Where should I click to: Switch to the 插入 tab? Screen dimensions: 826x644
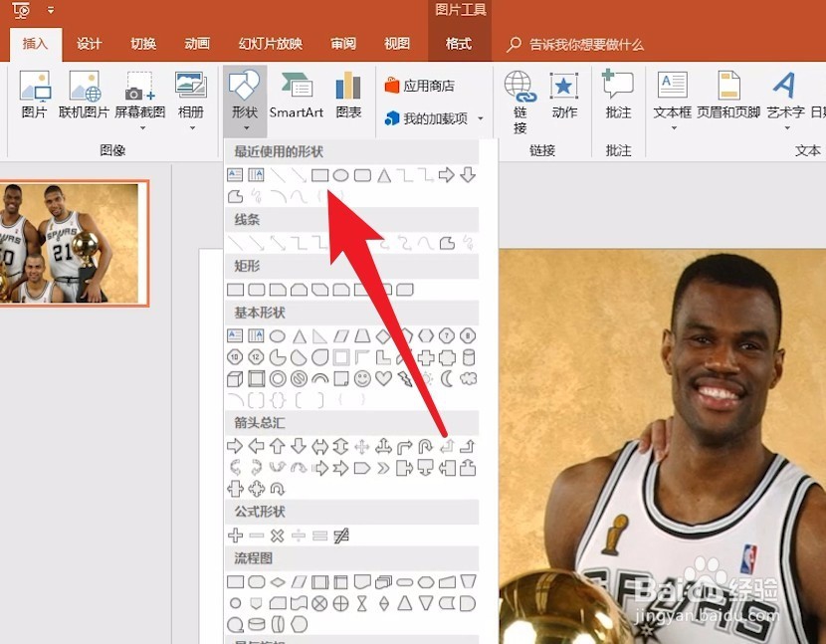[35, 44]
